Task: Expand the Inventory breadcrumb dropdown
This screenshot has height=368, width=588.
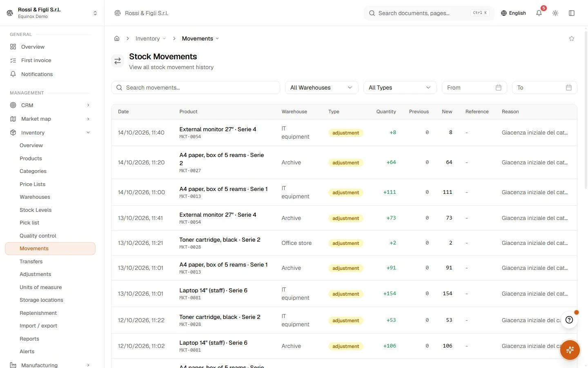Action: point(151,38)
